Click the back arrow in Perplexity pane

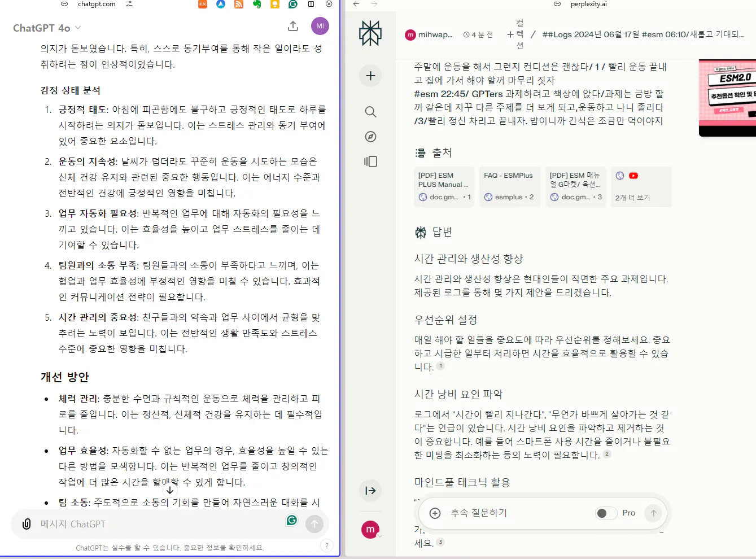point(356,4)
